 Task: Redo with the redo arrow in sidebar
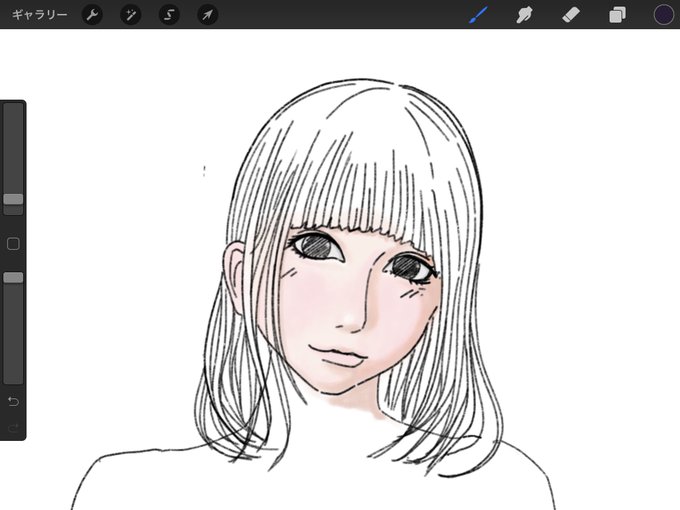pyautogui.click(x=13, y=428)
